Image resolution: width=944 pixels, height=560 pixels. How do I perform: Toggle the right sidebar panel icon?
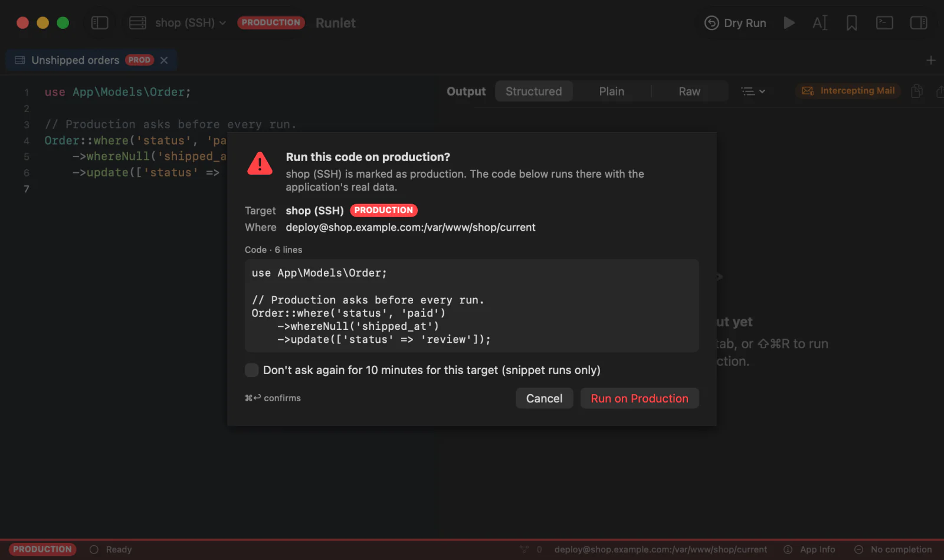tap(919, 23)
